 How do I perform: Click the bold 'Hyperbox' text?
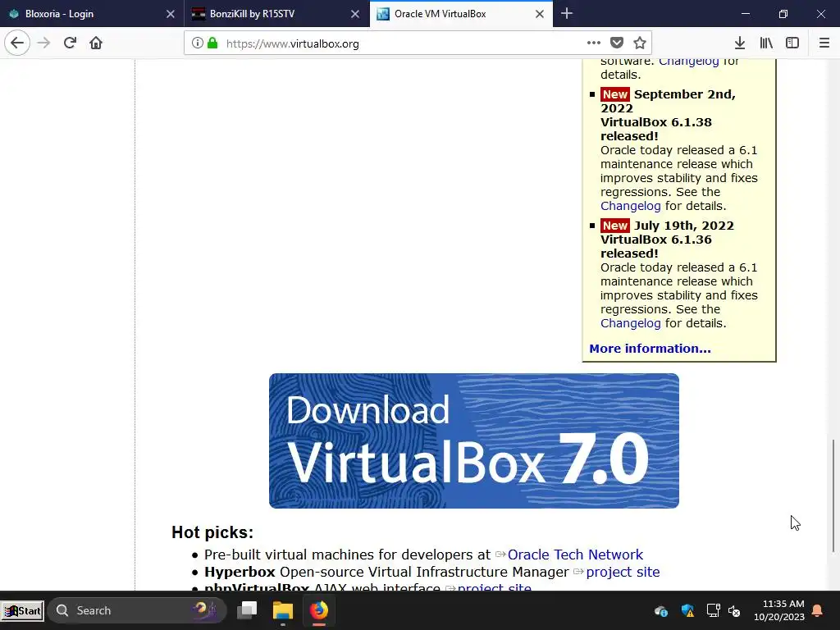240,572
